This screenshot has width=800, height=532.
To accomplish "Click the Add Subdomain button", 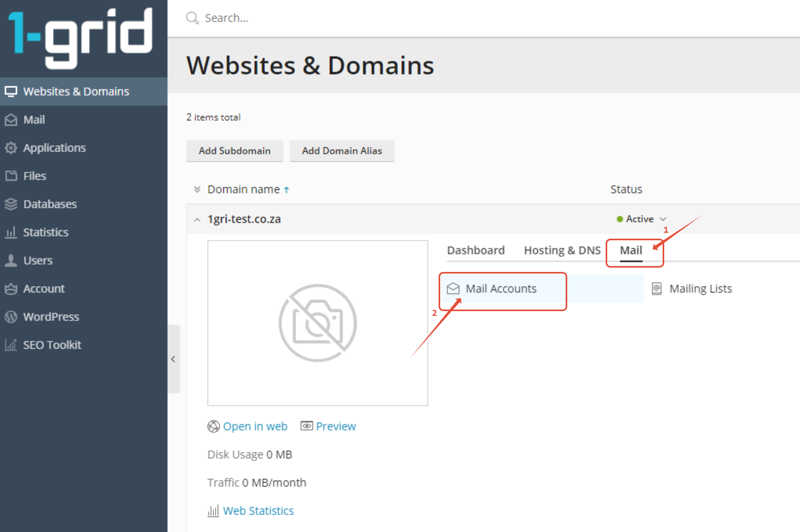I will [234, 151].
